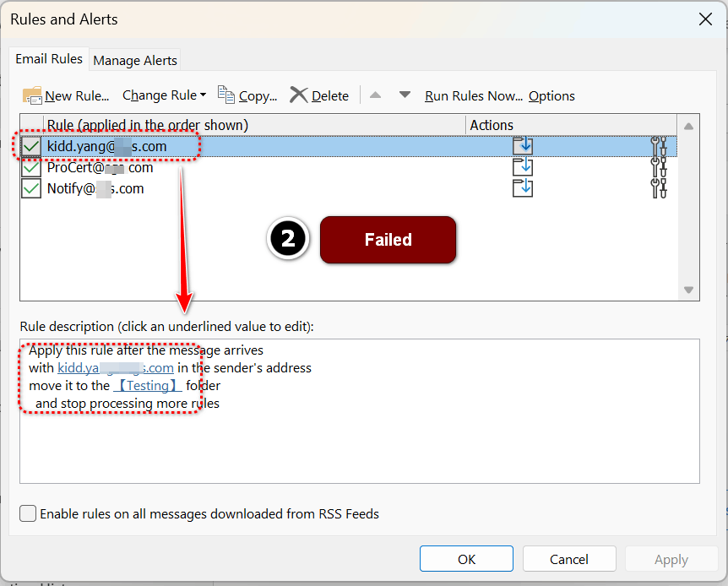Switch to the Manage Alerts tab

coord(134,60)
